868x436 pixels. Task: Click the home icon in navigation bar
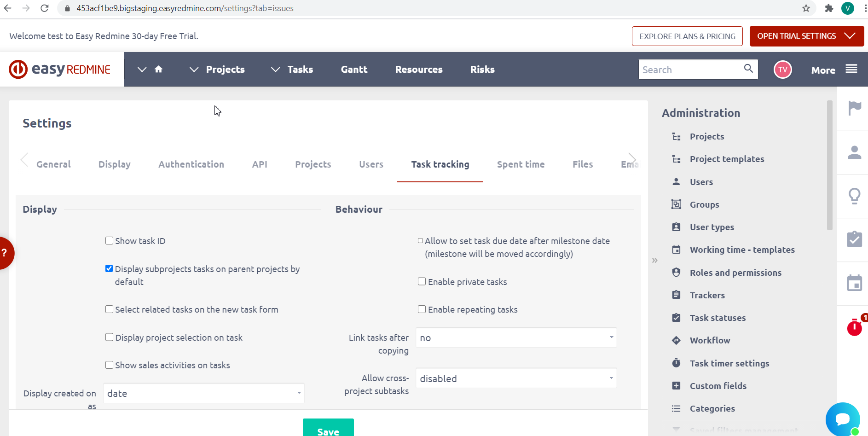(158, 70)
